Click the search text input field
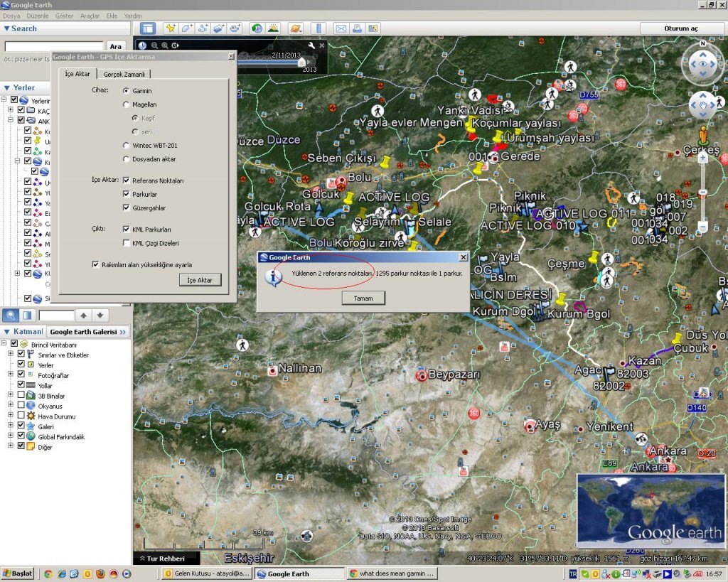 click(x=54, y=46)
